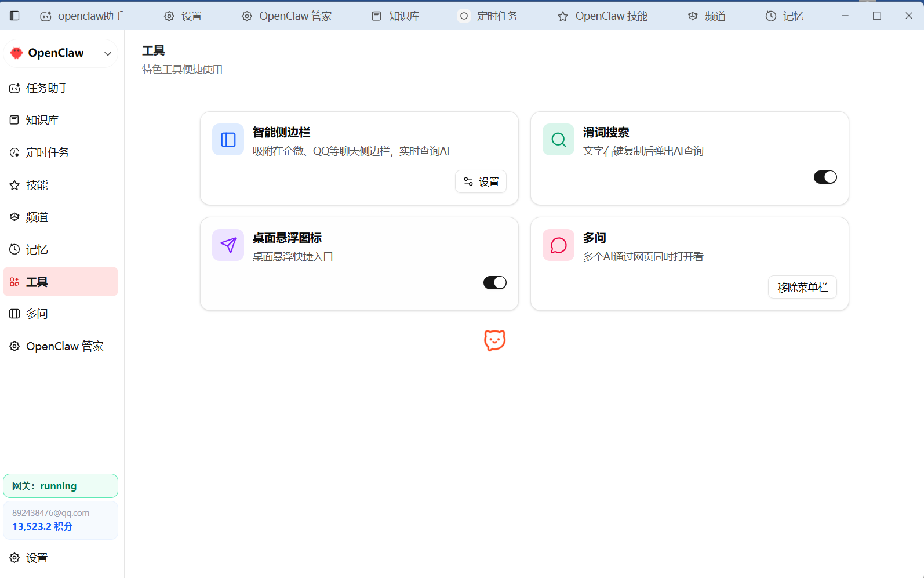Toggle the 滑词搜索 switch
The height and width of the screenshot is (578, 924).
click(825, 177)
